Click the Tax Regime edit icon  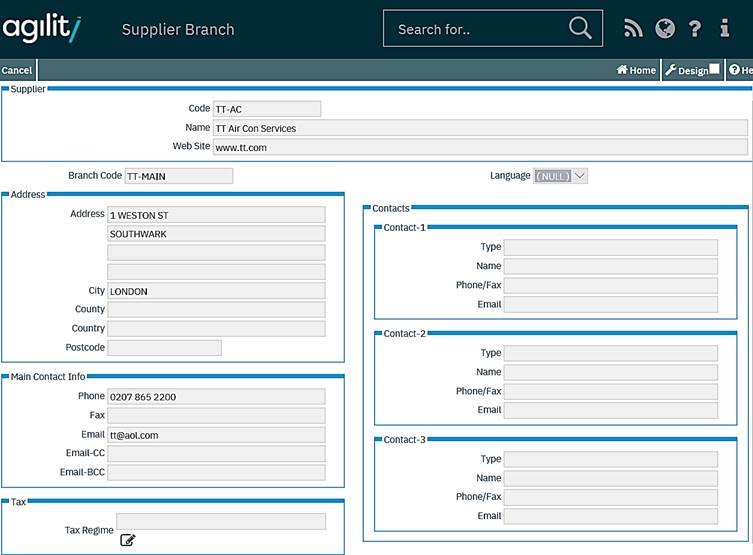tap(128, 540)
